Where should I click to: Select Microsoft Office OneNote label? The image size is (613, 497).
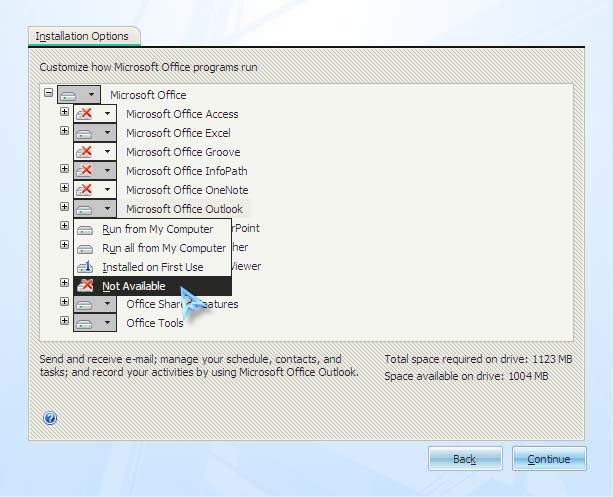[x=187, y=190]
